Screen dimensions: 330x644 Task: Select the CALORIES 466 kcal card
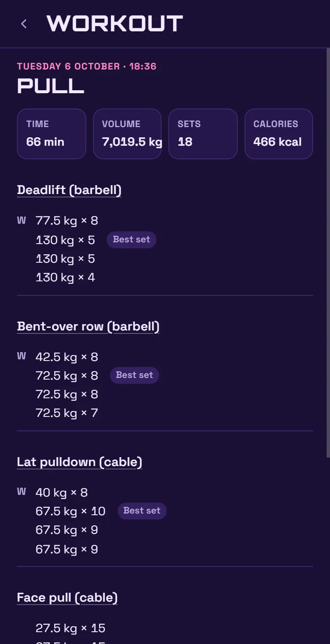[x=279, y=134]
